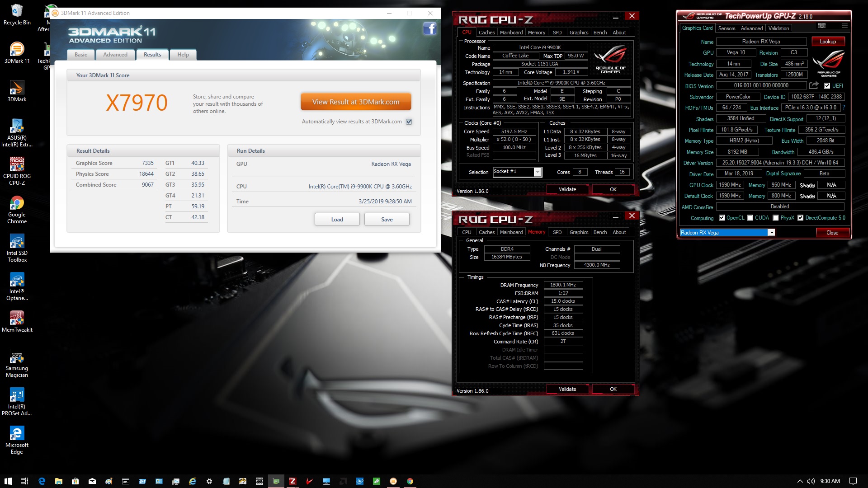Open Intel SSD Toolbox desktop icon
This screenshot has height=488, width=868.
tap(17, 248)
